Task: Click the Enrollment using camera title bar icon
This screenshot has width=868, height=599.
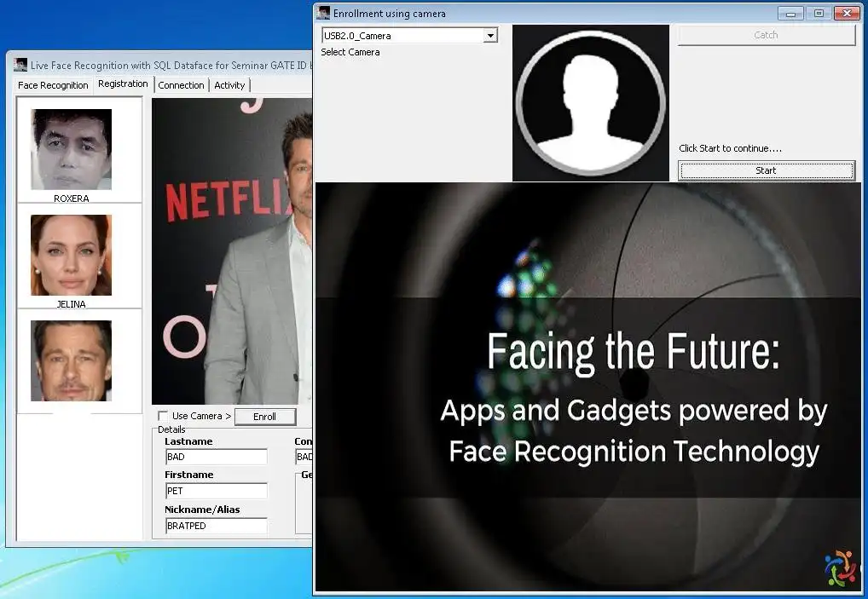Action: (323, 13)
